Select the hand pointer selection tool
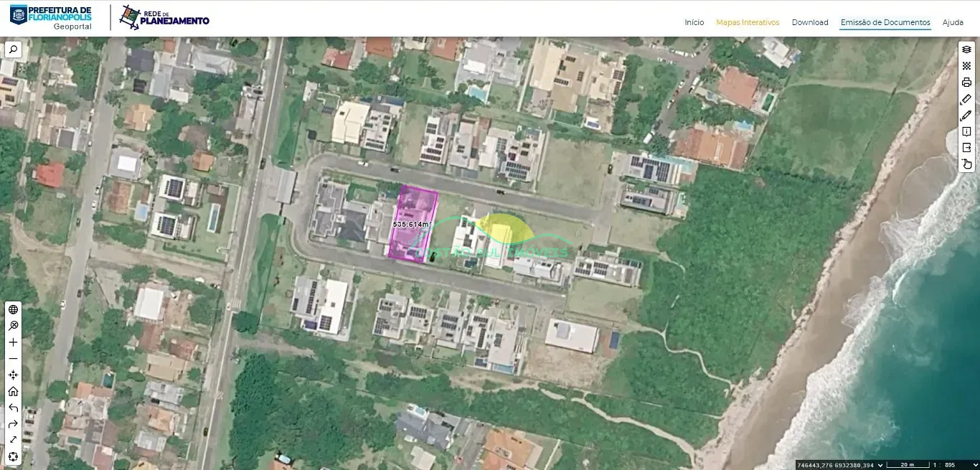The height and width of the screenshot is (470, 980). [x=966, y=164]
